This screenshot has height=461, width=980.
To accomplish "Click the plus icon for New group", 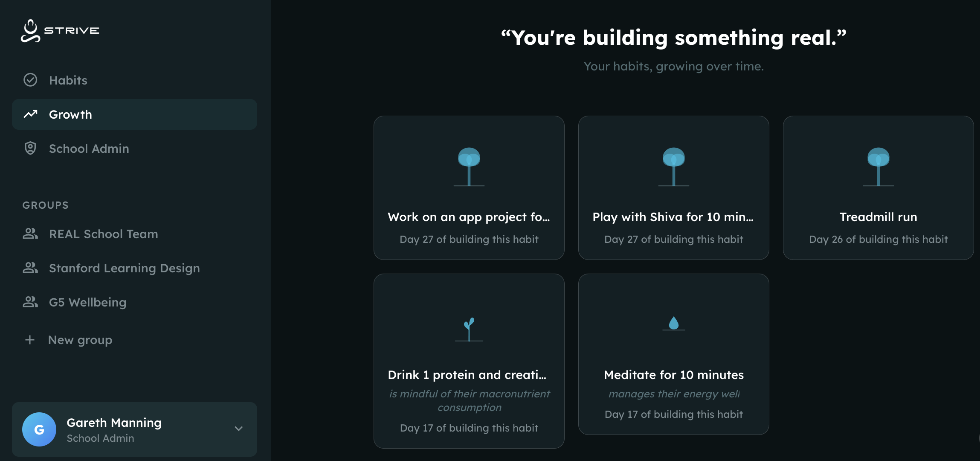I will [30, 340].
